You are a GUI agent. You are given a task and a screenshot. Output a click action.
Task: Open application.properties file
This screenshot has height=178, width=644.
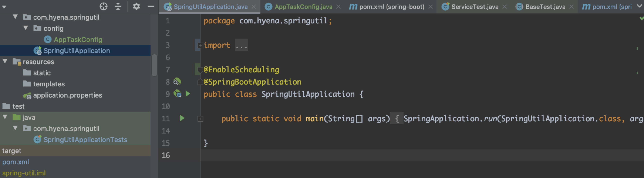pyautogui.click(x=68, y=95)
